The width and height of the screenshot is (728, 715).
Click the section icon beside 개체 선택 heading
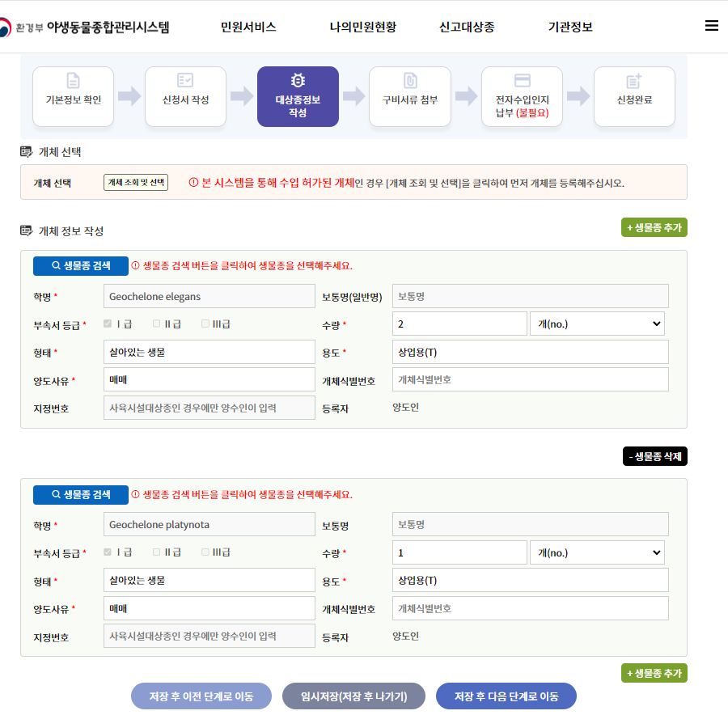pyautogui.click(x=27, y=151)
